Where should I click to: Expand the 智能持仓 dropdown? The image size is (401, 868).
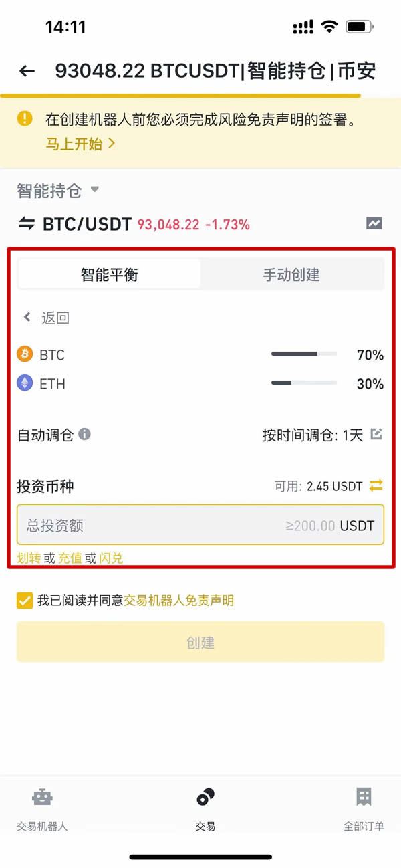click(x=95, y=190)
